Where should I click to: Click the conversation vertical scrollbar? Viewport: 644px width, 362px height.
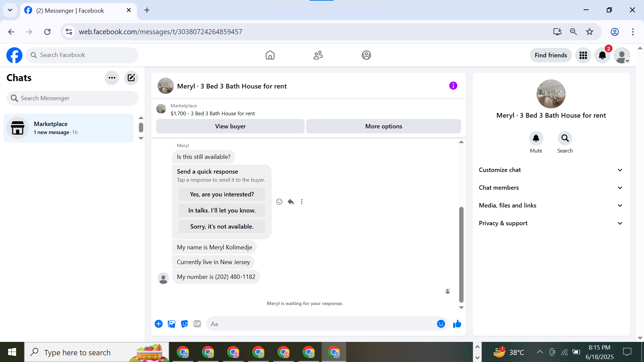461,255
